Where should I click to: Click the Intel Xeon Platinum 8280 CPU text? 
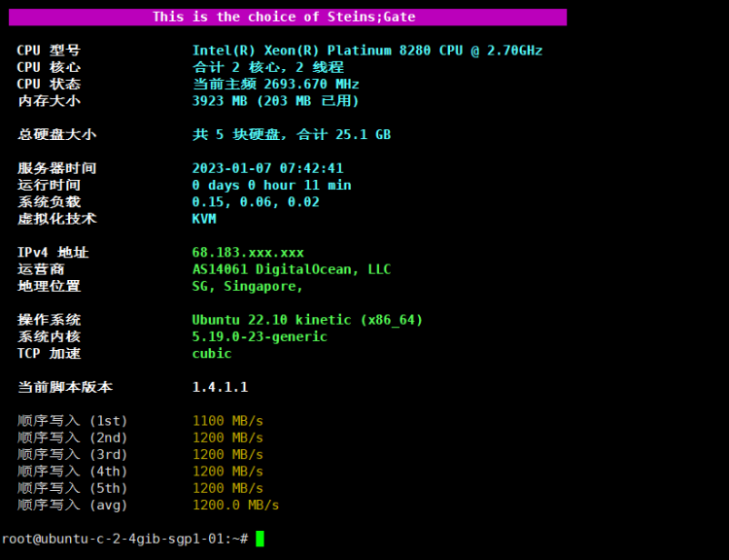pyautogui.click(x=366, y=51)
